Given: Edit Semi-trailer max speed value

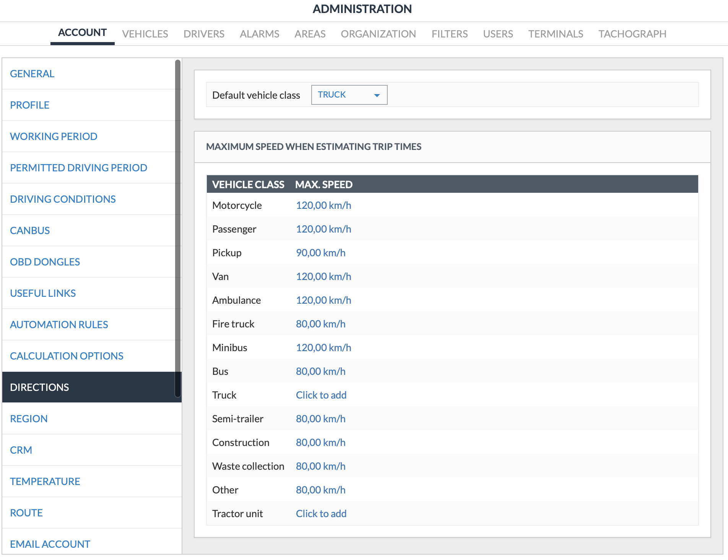Looking at the screenshot, I should tap(320, 419).
